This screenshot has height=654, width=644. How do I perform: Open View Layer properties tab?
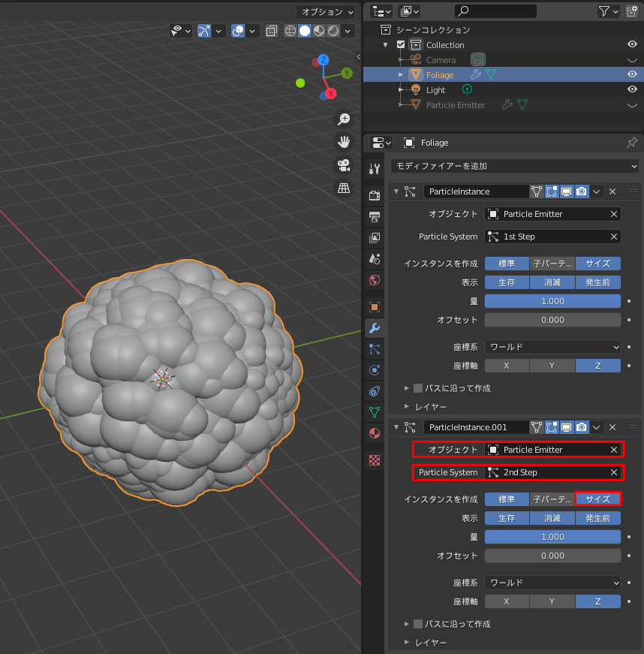375,238
